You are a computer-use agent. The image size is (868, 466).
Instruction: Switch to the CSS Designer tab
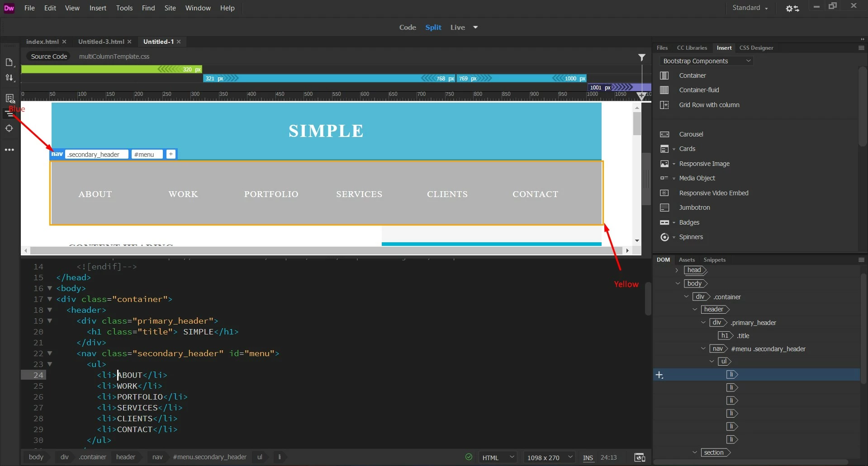coord(756,48)
